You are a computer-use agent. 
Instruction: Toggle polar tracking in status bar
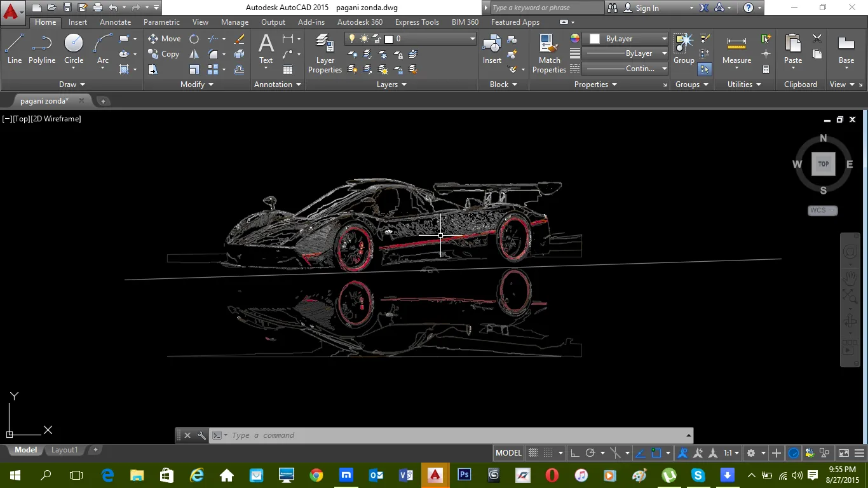click(590, 453)
